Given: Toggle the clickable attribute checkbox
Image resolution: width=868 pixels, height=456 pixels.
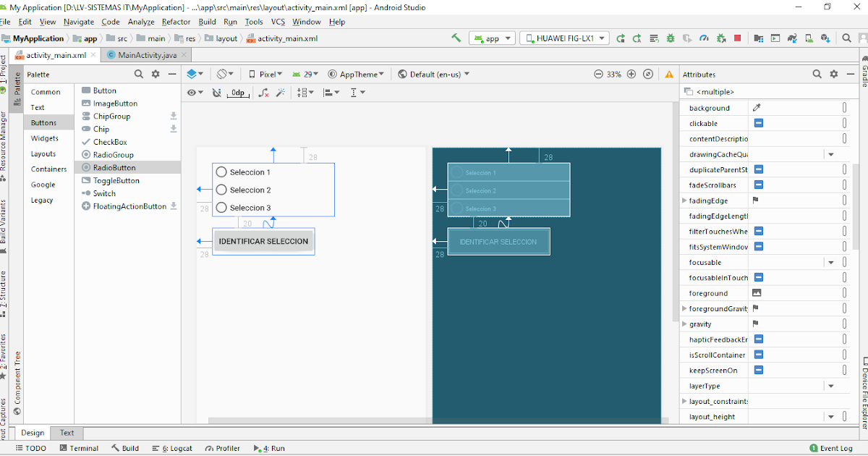Looking at the screenshot, I should [758, 123].
